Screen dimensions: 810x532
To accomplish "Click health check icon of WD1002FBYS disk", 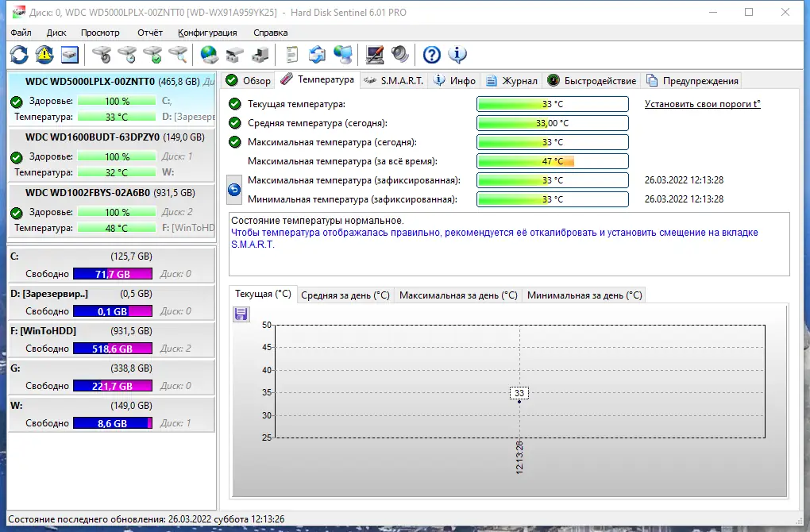I will point(17,212).
